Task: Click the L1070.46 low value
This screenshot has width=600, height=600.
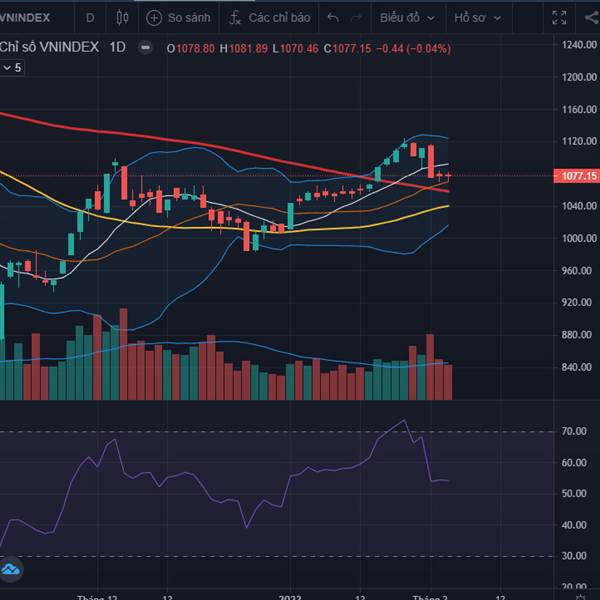Action: pos(295,49)
